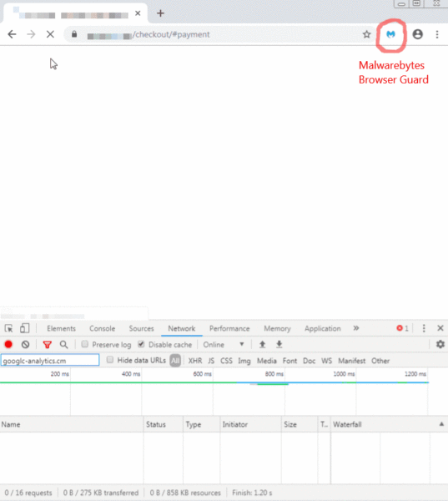Filter requests by JS

coord(211,361)
